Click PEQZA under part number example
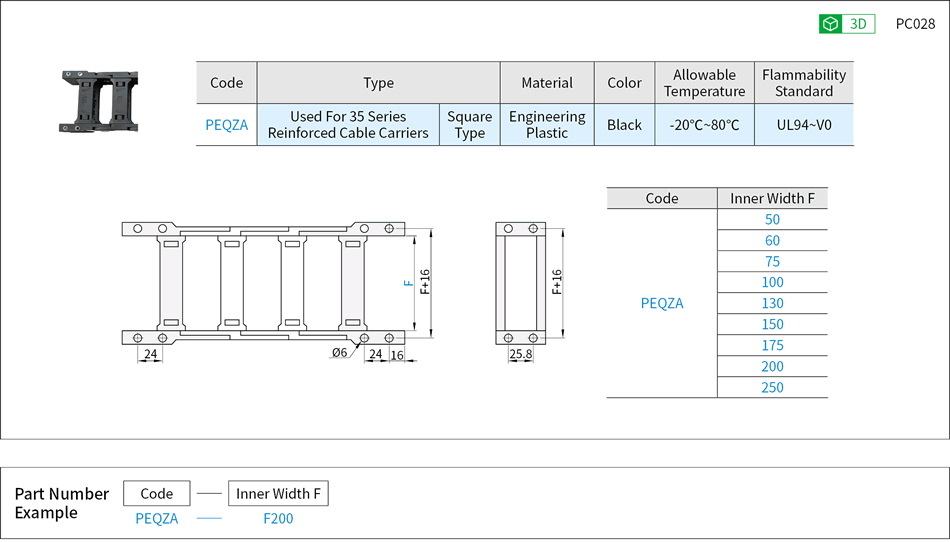Screen dimensions: 950x542 [157, 518]
